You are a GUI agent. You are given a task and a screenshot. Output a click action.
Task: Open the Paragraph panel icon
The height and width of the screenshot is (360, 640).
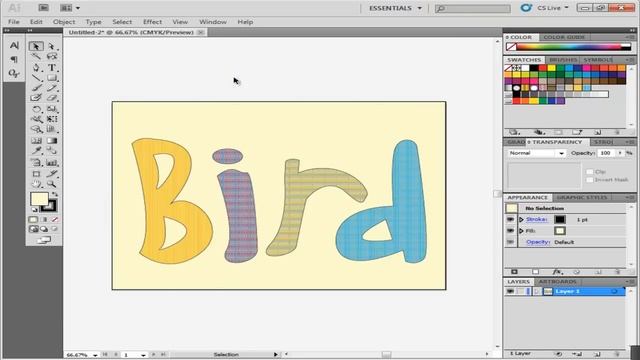14,60
